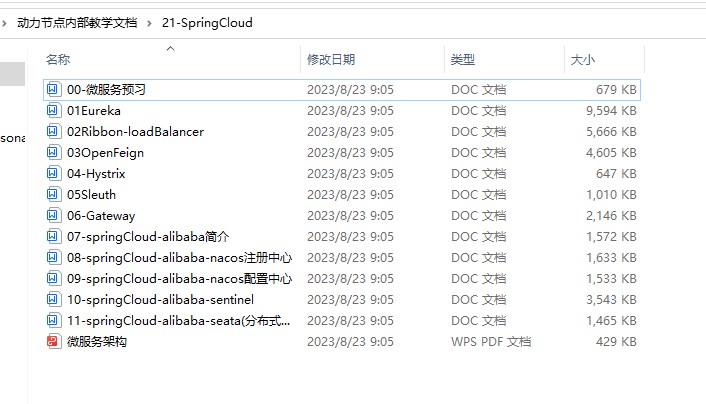The width and height of the screenshot is (706, 404).
Task: Expand the leftmost breadcrumb chevron
Action: coord(4,23)
